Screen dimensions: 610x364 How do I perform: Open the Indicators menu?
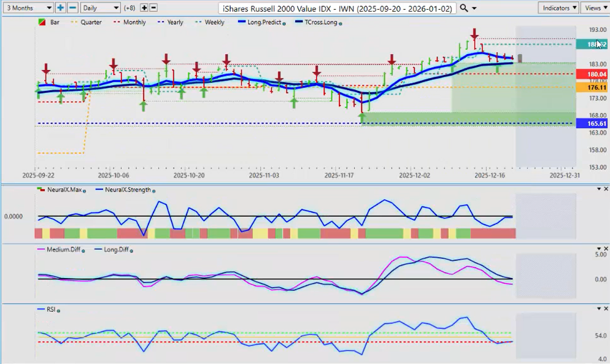pos(558,8)
